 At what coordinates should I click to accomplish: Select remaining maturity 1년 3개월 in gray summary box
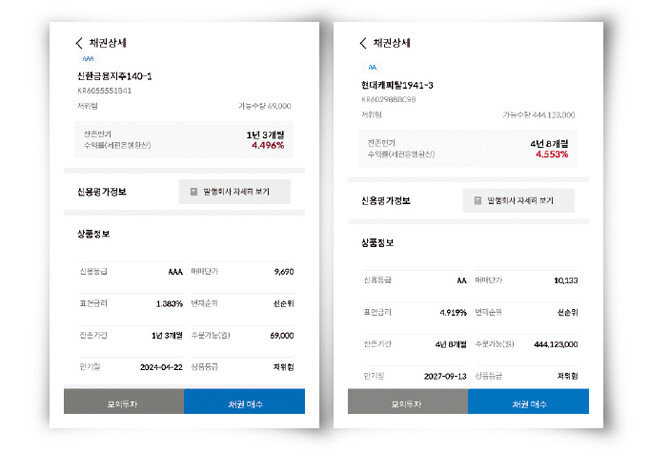pyautogui.click(x=265, y=135)
